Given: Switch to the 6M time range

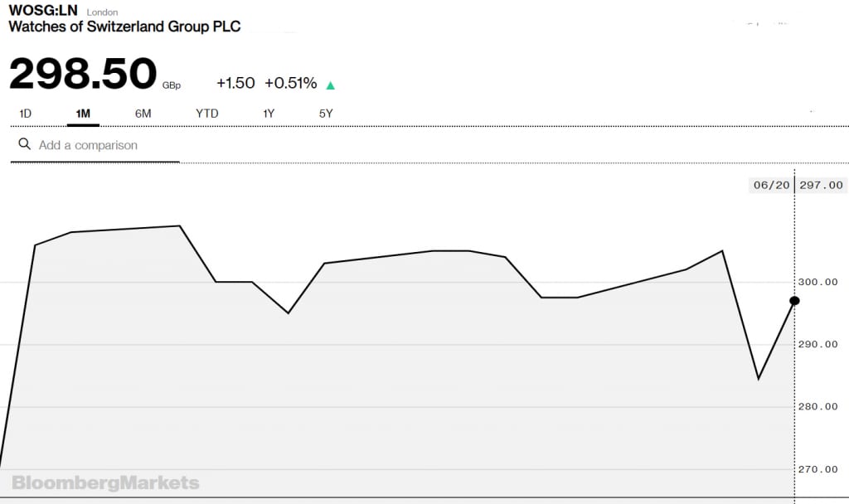Looking at the screenshot, I should (143, 113).
